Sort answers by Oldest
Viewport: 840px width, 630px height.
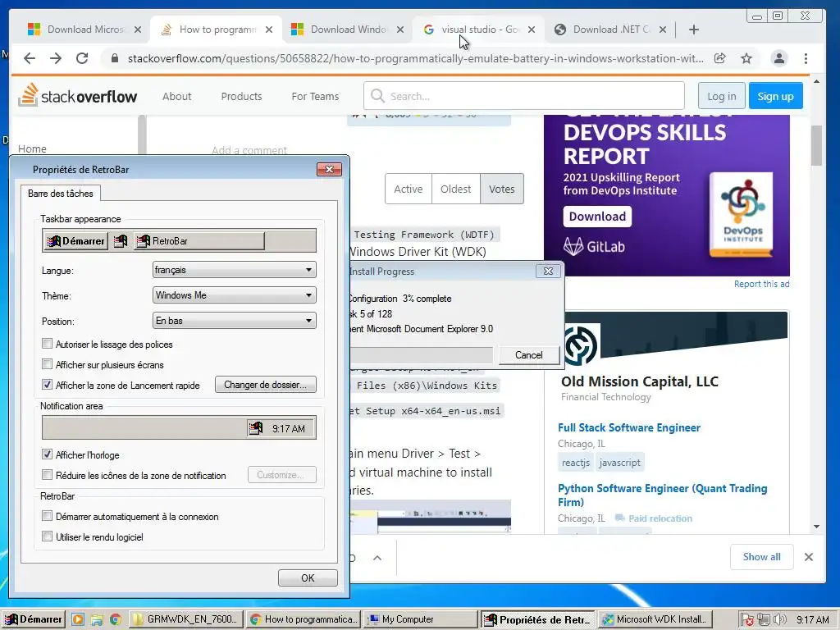[456, 189]
